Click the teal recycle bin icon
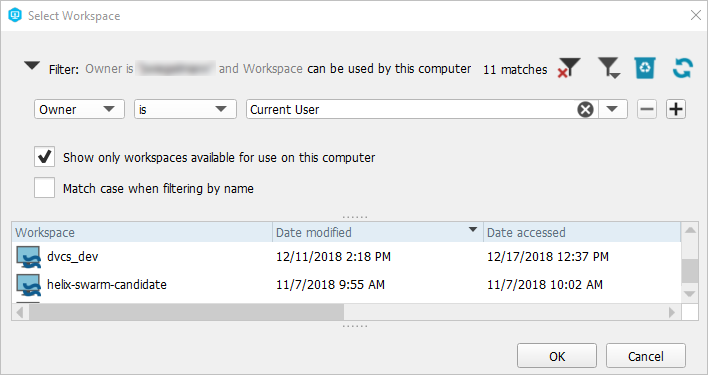 645,68
